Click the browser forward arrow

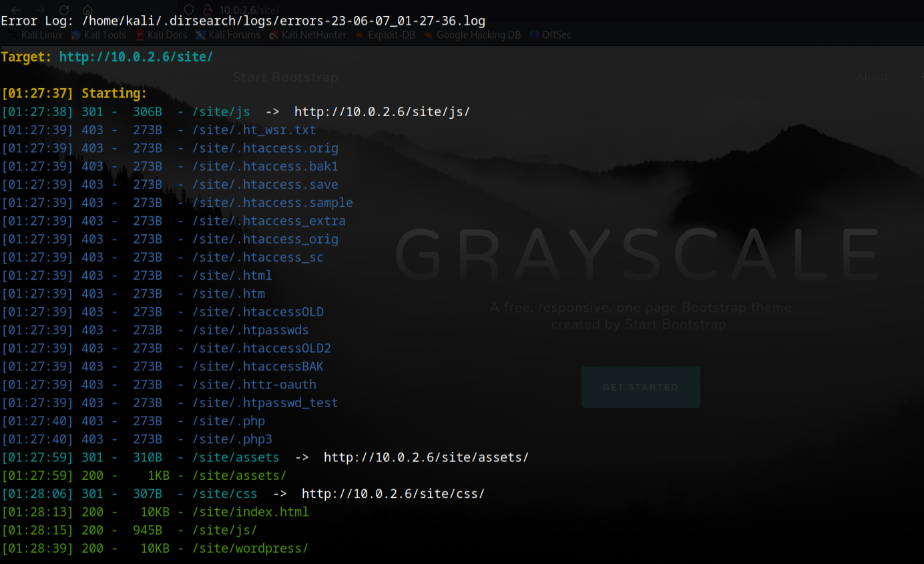point(39,9)
